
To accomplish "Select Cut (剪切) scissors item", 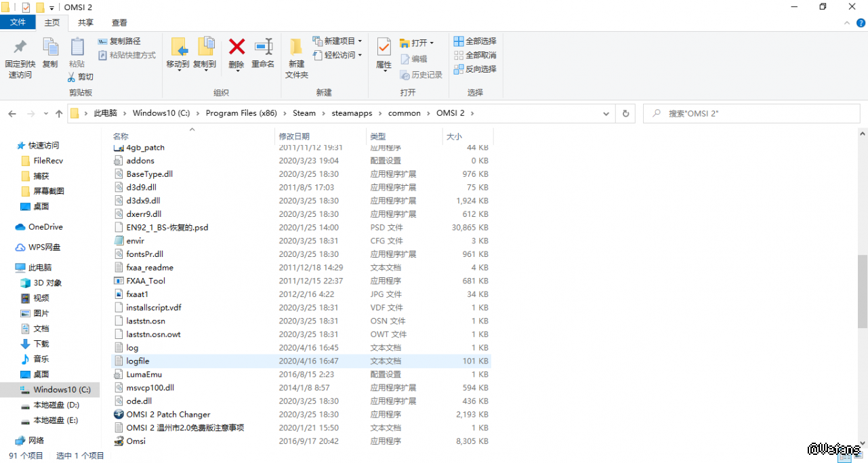I will 81,77.
